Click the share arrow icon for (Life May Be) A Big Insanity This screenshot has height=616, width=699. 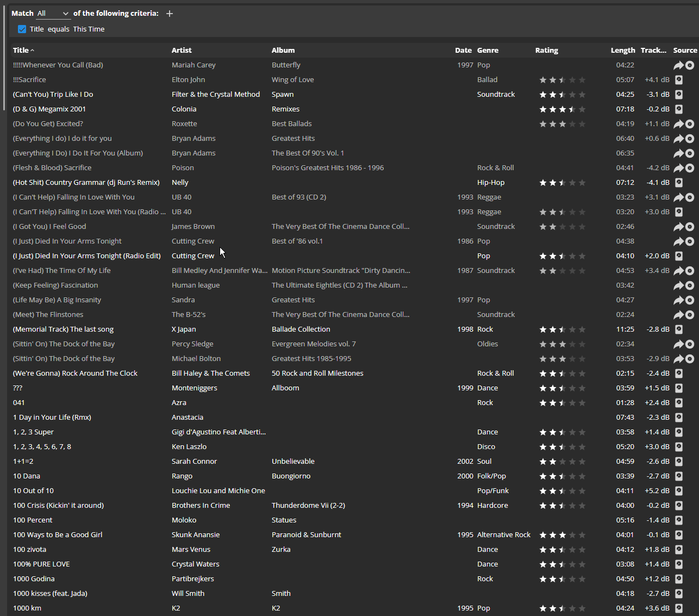point(678,300)
